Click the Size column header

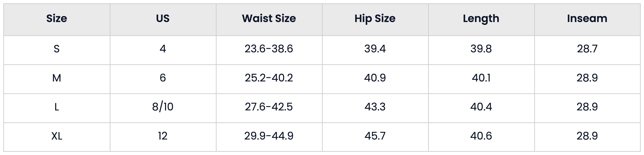[57, 20]
